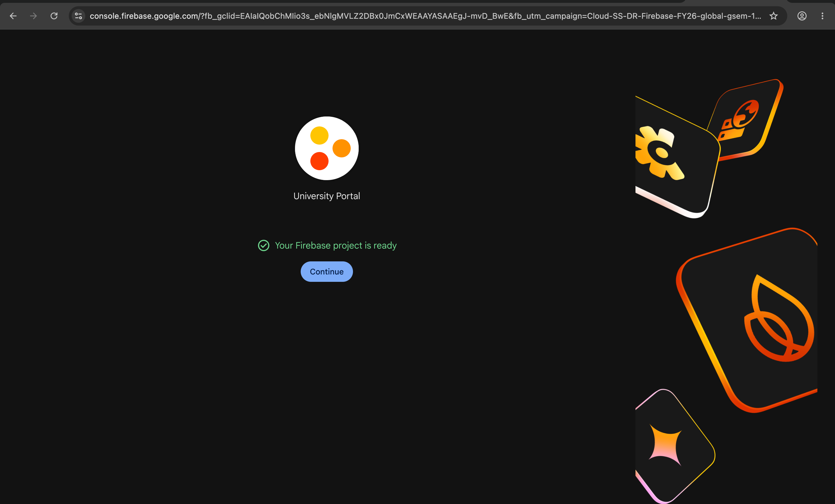Bookmark this page with the star icon
Image resolution: width=835 pixels, height=504 pixels.
[773, 16]
